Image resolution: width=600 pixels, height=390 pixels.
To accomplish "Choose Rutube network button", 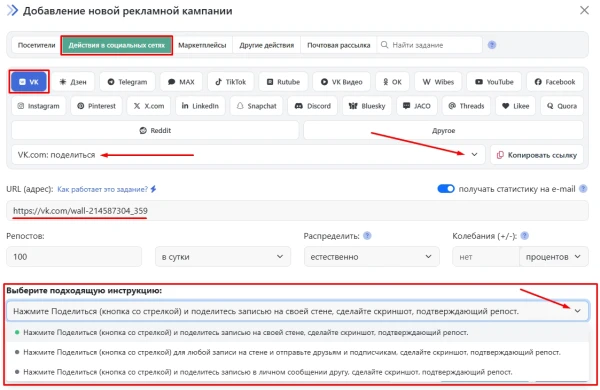I will (283, 82).
